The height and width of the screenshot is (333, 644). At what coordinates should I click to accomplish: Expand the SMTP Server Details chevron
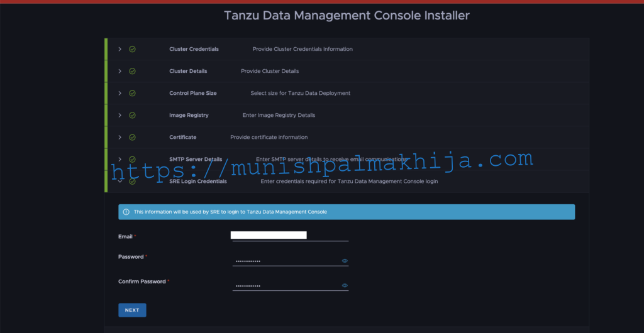(x=120, y=159)
